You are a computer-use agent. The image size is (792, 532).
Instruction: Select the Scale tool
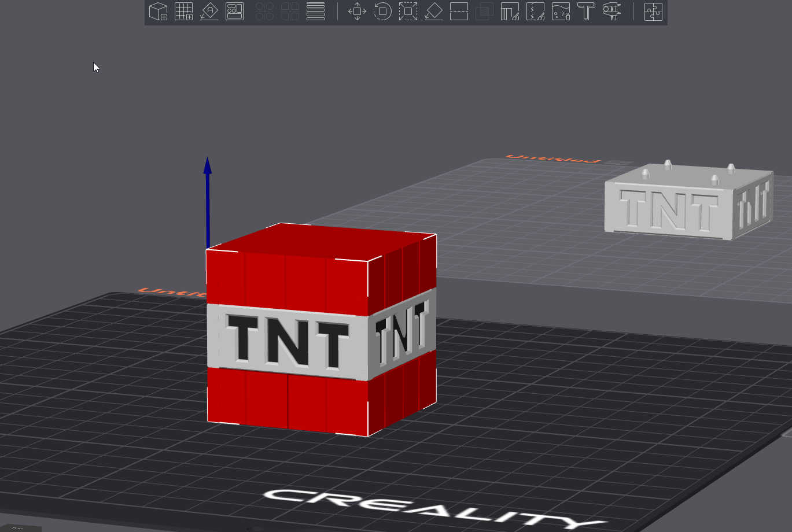408,12
